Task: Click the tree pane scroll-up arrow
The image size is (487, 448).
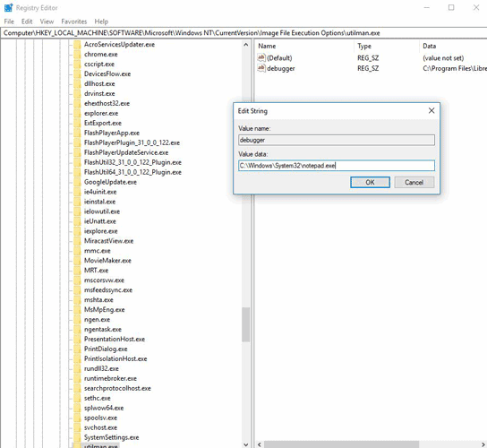Action: click(x=246, y=45)
